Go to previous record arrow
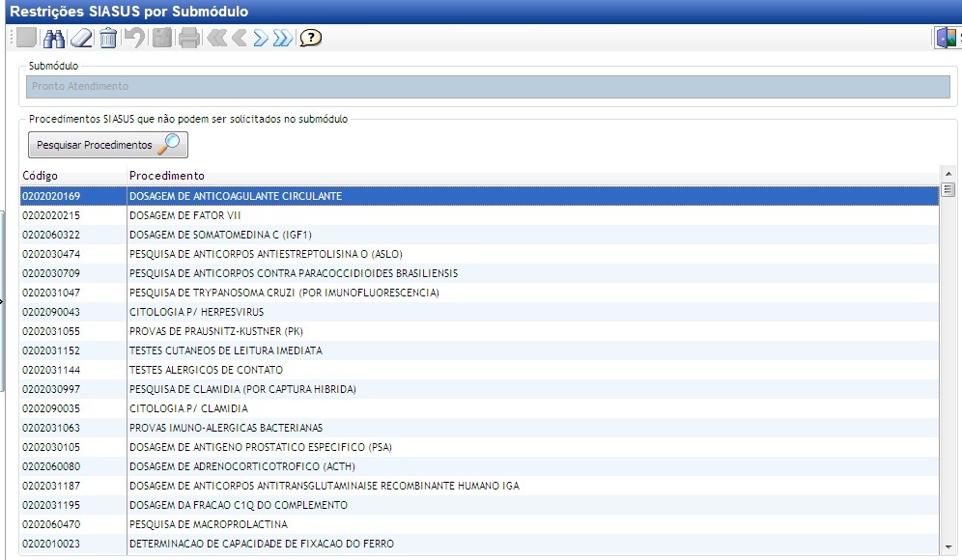Image resolution: width=962 pixels, height=560 pixels. 240,38
